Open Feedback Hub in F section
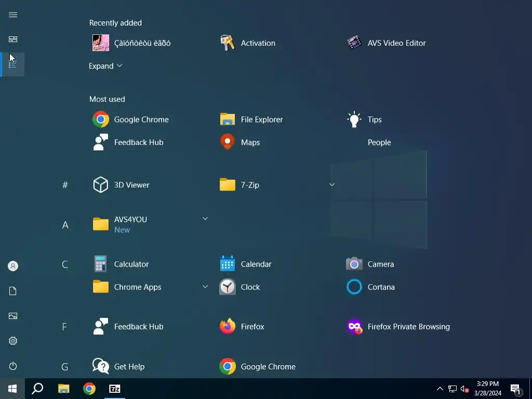 click(x=128, y=327)
